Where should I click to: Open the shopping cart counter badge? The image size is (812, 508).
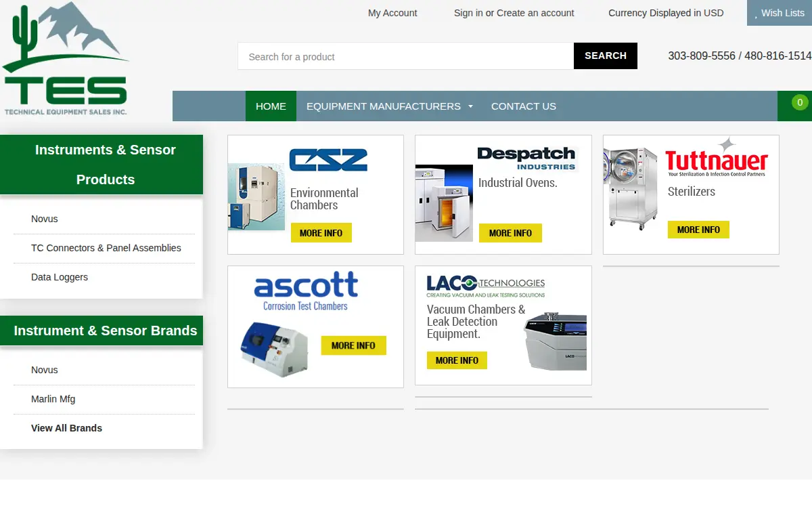coord(799,103)
